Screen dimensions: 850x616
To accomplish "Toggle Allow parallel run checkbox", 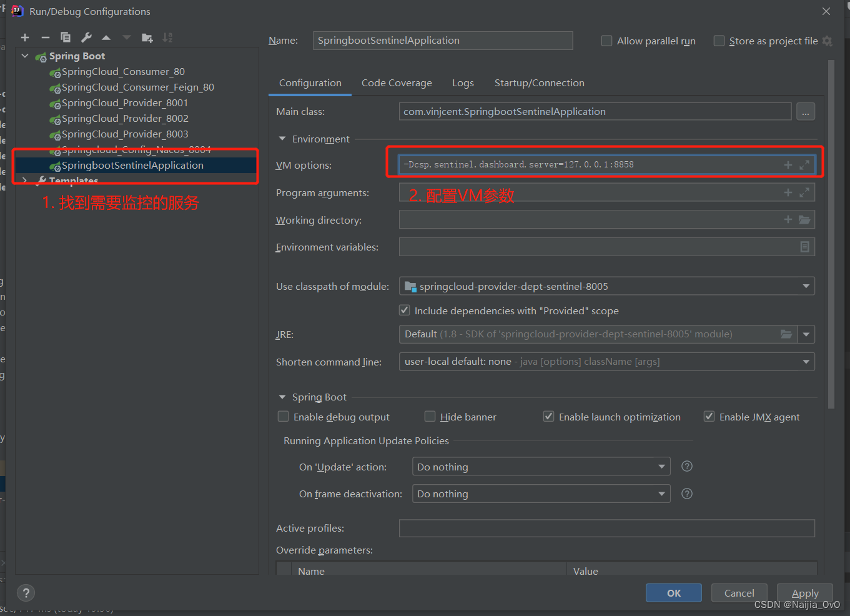I will pos(606,41).
